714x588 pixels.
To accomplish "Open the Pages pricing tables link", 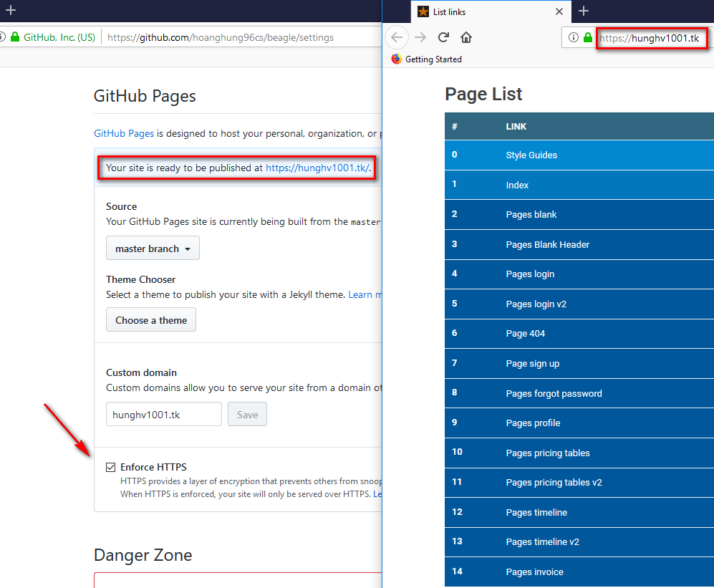I will pyautogui.click(x=547, y=453).
